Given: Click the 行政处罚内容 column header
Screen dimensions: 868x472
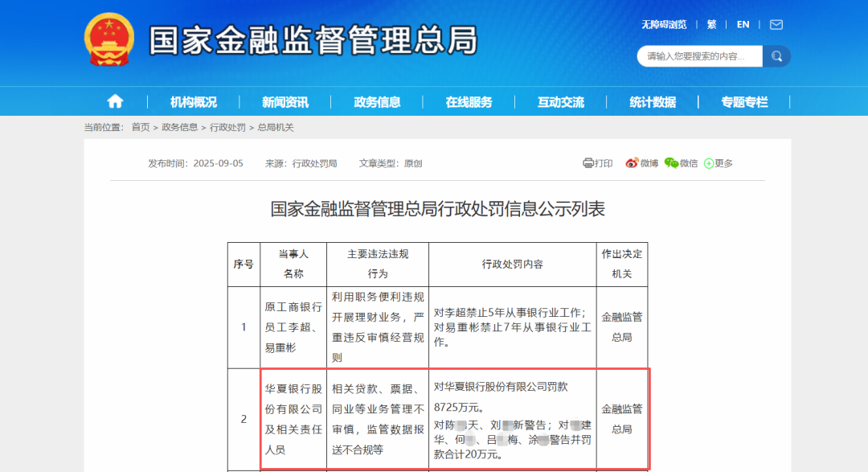Looking at the screenshot, I should pos(513,265).
